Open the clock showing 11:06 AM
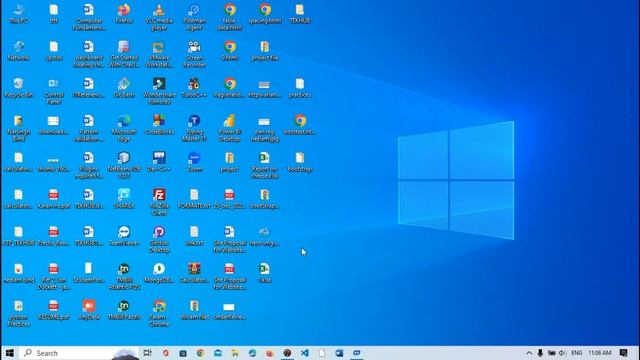640x360 pixels. coord(600,353)
